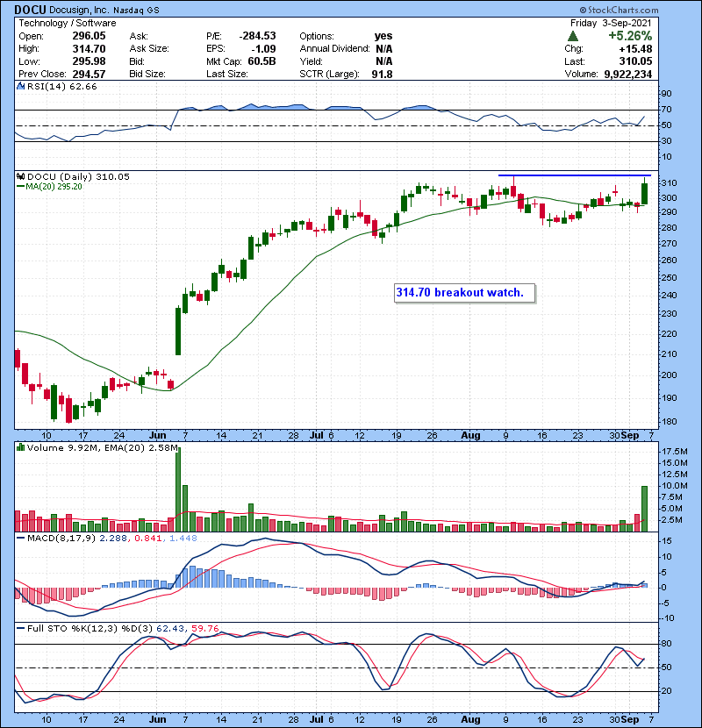This screenshot has width=702, height=728.
Task: Click the MA(20) 295.20 legend label
Action: pyautogui.click(x=54, y=187)
